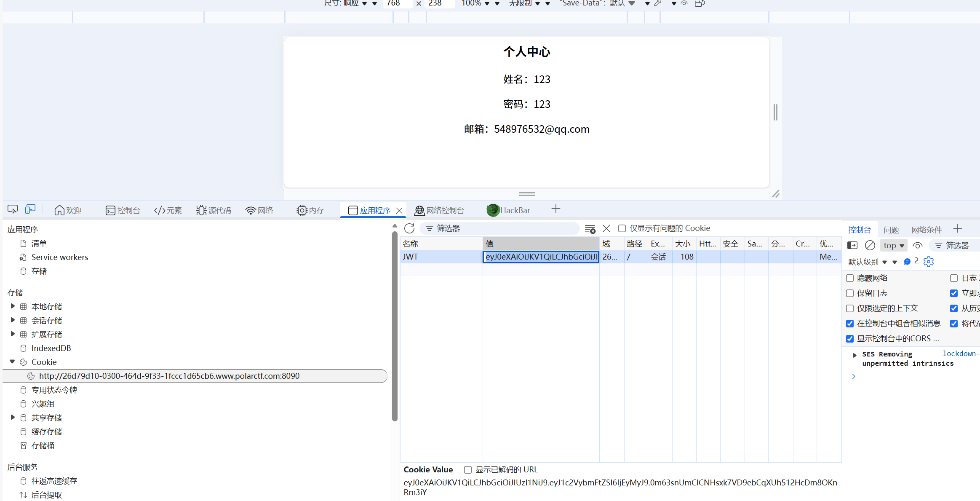Enable the hide network checkbox
Screen dimensions: 980x501
[x=850, y=278]
